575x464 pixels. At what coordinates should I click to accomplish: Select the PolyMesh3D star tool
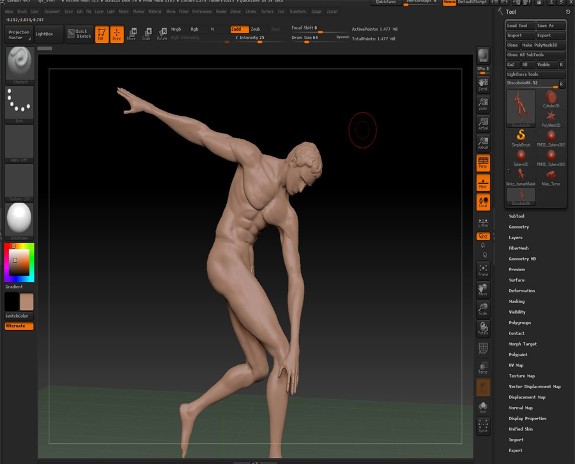(x=550, y=119)
